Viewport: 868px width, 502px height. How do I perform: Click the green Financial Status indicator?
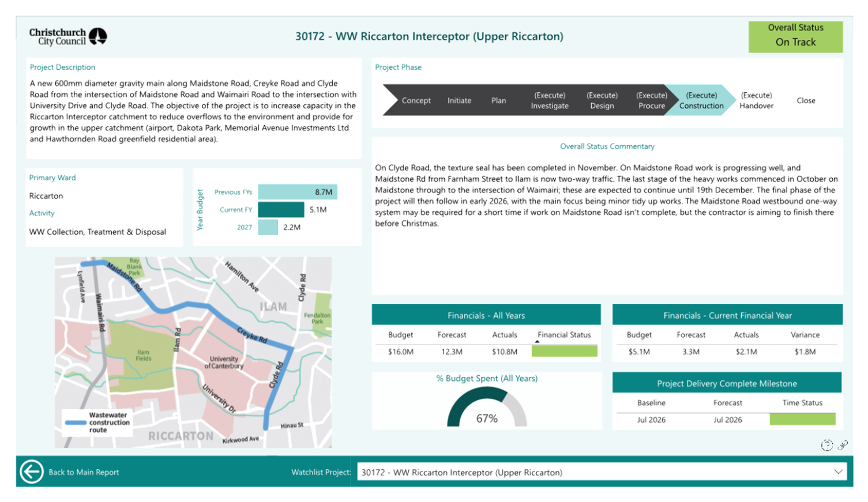pyautogui.click(x=564, y=351)
